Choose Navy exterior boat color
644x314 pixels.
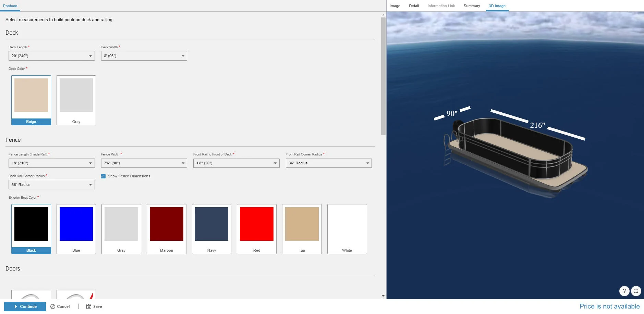click(211, 229)
